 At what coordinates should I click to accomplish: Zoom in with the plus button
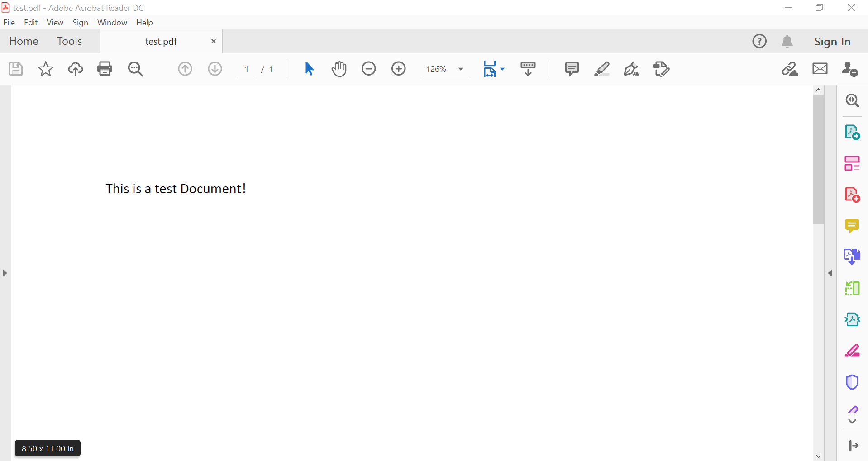(399, 69)
